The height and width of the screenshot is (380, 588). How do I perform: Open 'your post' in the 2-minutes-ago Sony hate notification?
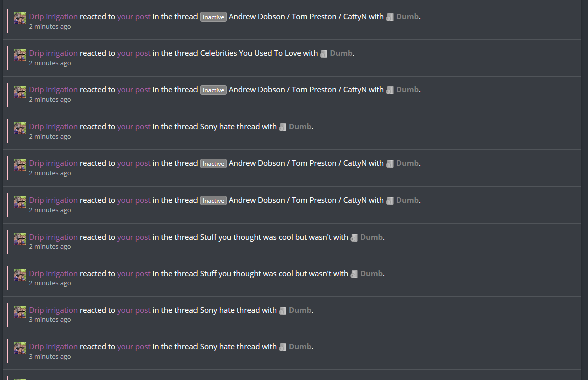coord(134,127)
